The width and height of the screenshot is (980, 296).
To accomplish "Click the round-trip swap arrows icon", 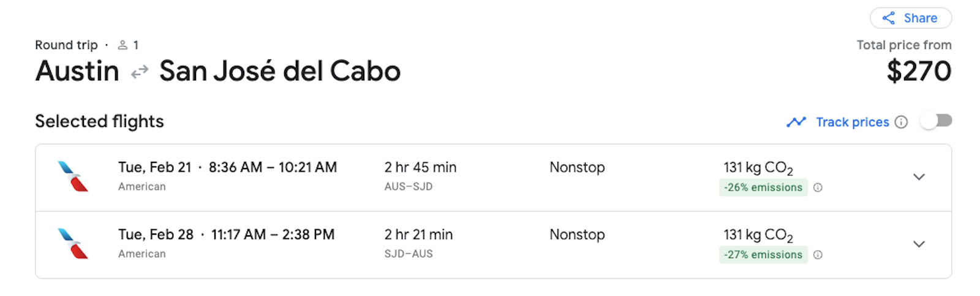I will point(140,72).
